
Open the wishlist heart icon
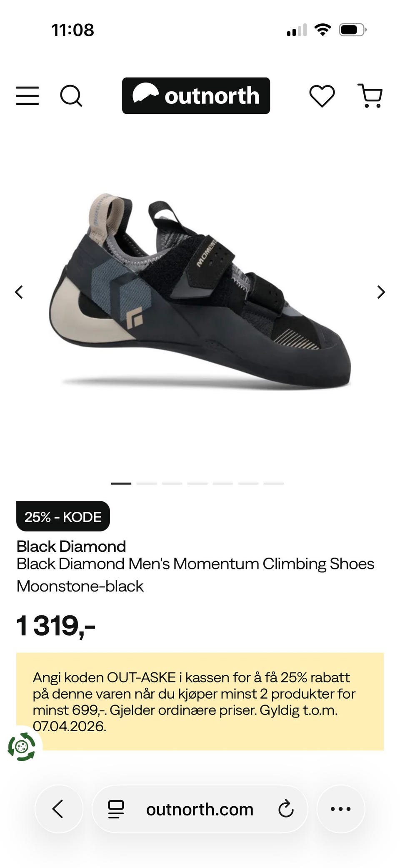tap(322, 96)
